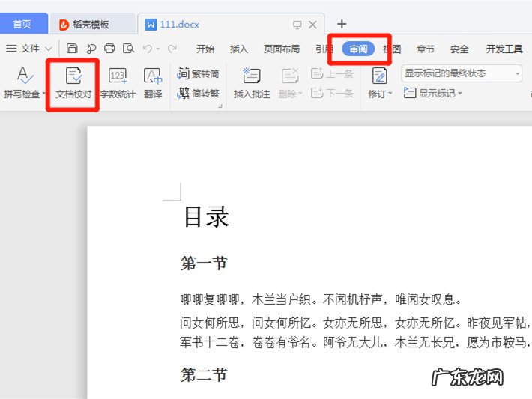Image resolution: width=532 pixels, height=399 pixels.
Task: Open the Security (安全) ribbon tab
Action: pos(459,49)
